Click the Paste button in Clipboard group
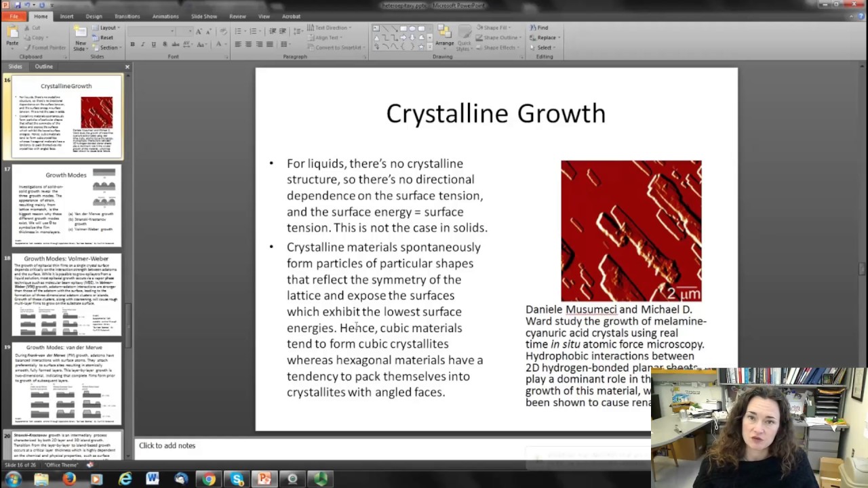The width and height of the screenshot is (868, 488). (12, 36)
